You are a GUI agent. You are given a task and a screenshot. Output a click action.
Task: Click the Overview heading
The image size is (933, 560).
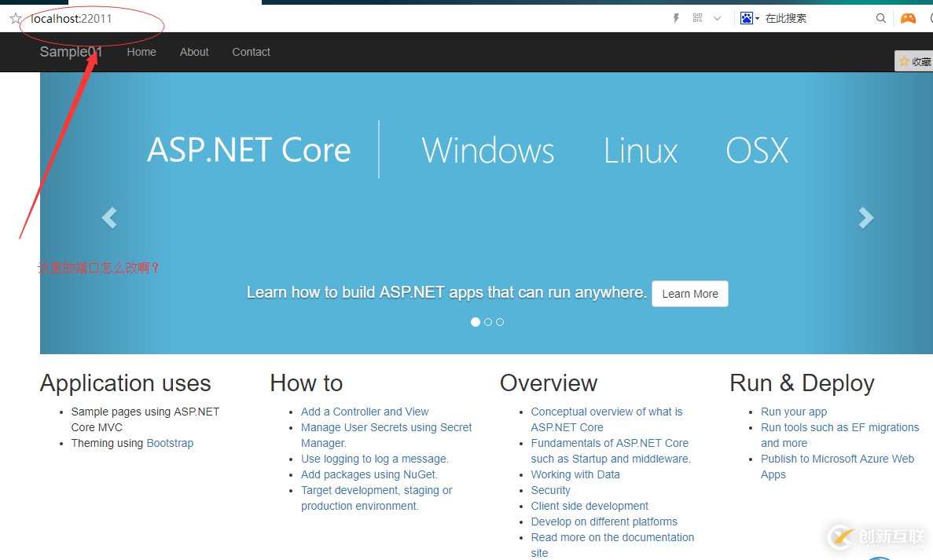pyautogui.click(x=549, y=383)
